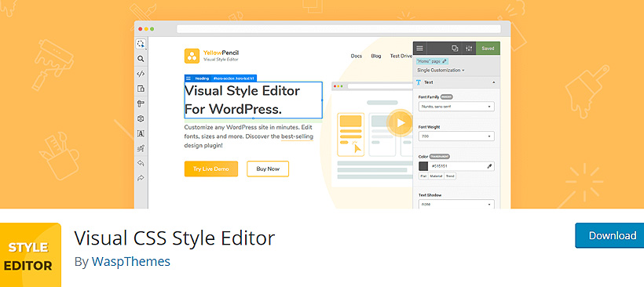Select the eyedropper color picker icon
This screenshot has height=287, width=644.
coord(489,166)
